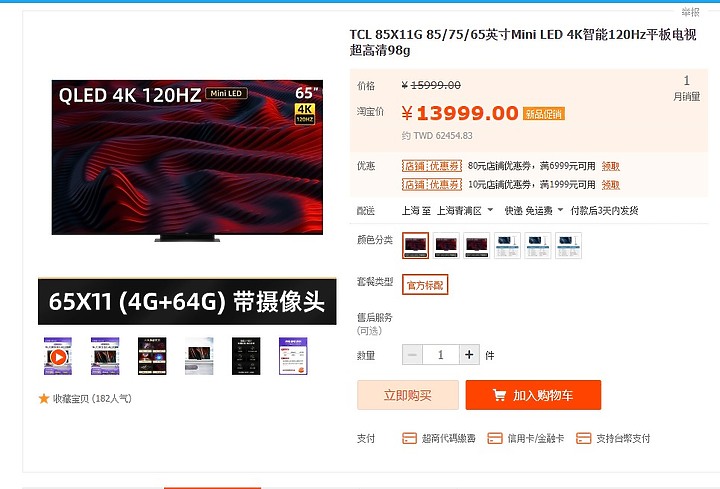Click the quantity input field

click(441, 355)
